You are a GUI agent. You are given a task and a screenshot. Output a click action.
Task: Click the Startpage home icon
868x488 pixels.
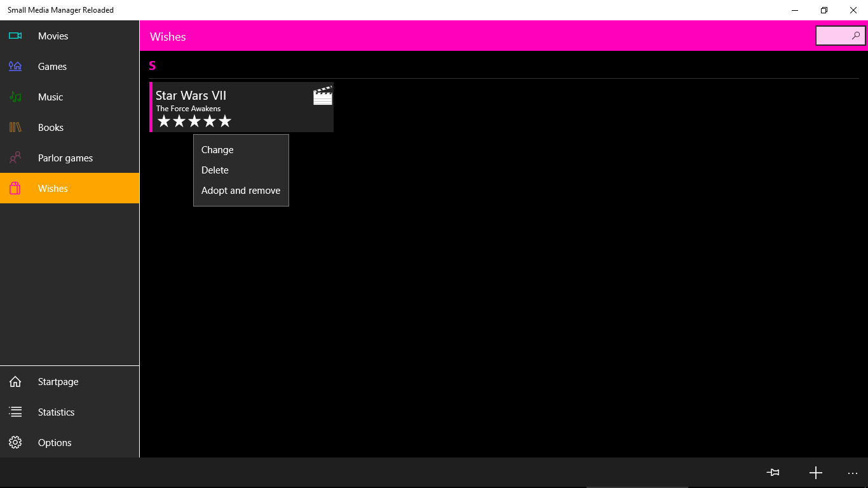pos(15,381)
